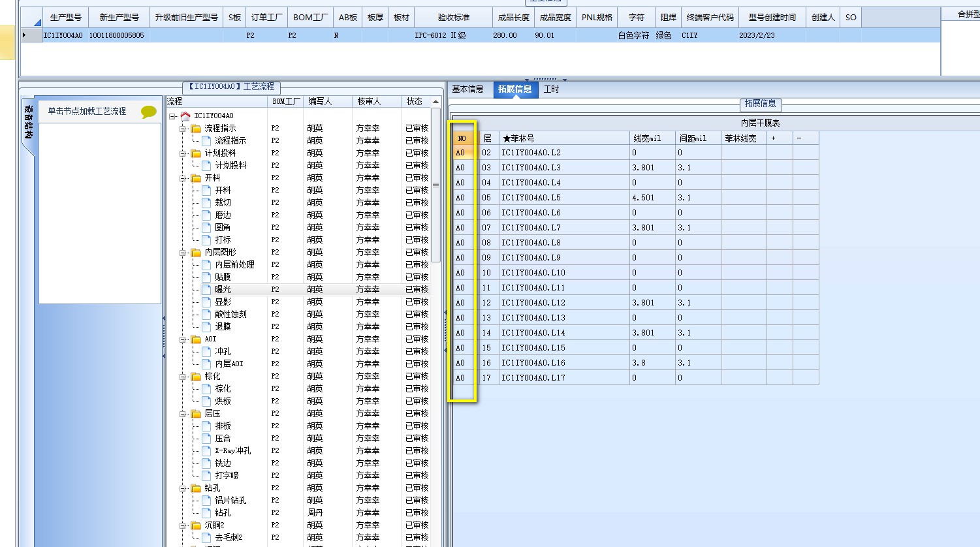The image size is (980, 547).
Task: Click the 流程指示 folder icon
Action: (196, 129)
